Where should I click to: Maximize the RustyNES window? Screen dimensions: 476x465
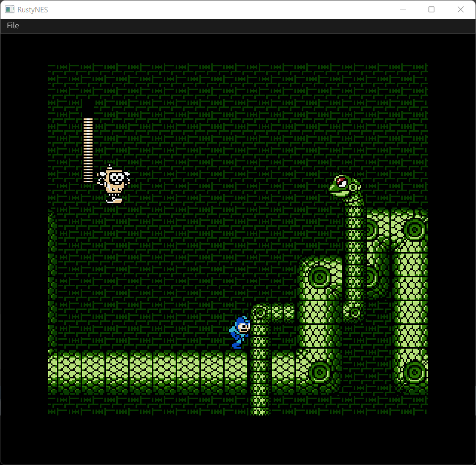(x=431, y=9)
